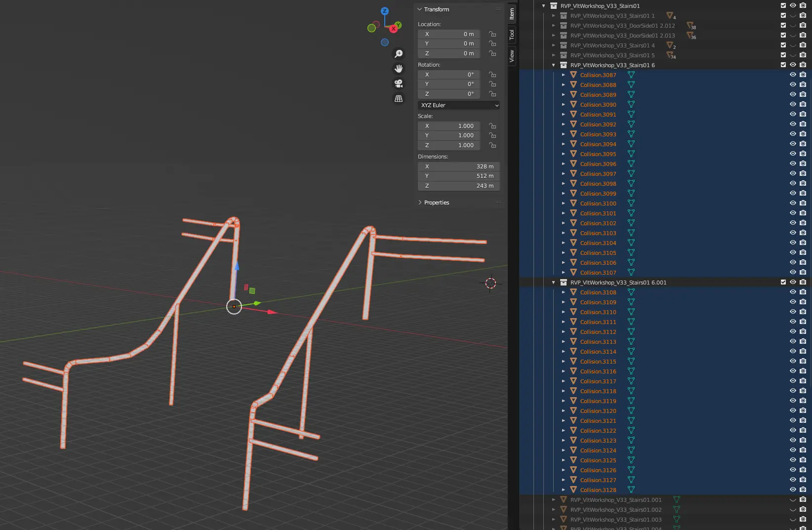Click the 3D cursor in viewport
Screen dimensions: 812x530
pos(490,283)
